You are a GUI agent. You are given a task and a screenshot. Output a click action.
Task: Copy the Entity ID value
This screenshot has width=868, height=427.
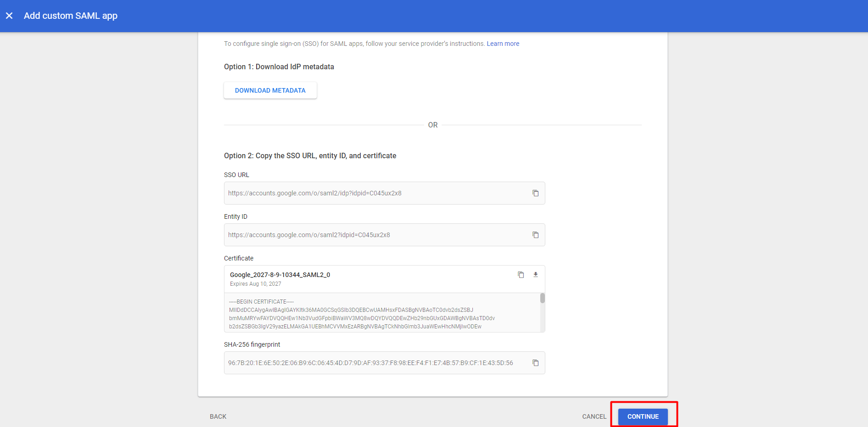click(x=535, y=235)
